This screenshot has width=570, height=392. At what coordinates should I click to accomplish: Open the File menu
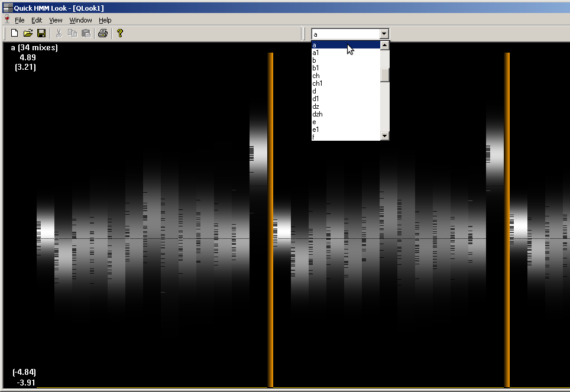(20, 20)
